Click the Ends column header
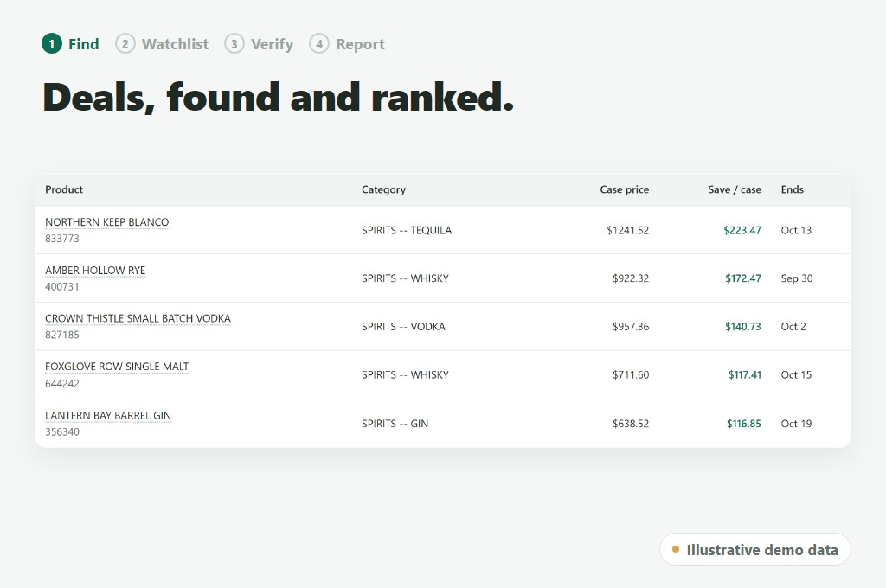886x588 pixels. click(793, 189)
